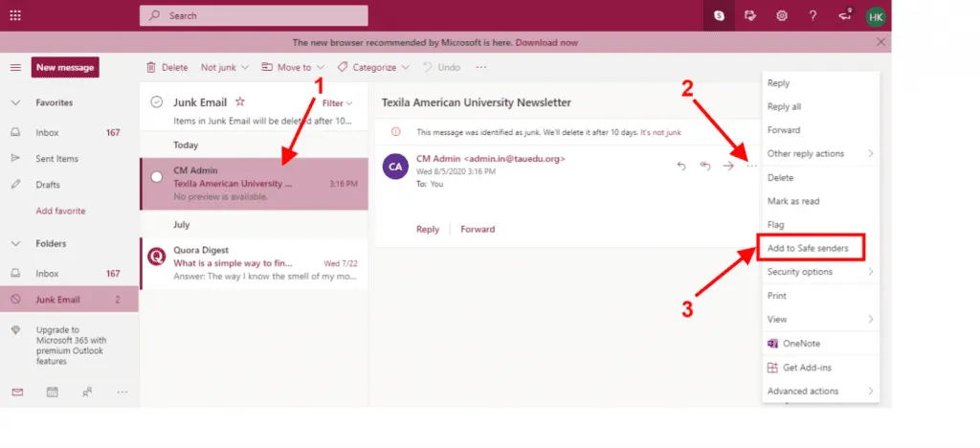Open the Categorize dropdown
The image size is (980, 448).
tap(373, 67)
